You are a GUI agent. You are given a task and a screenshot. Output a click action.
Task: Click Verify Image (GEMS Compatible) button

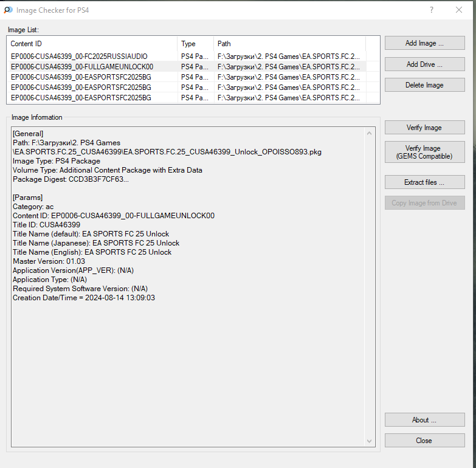(424, 152)
